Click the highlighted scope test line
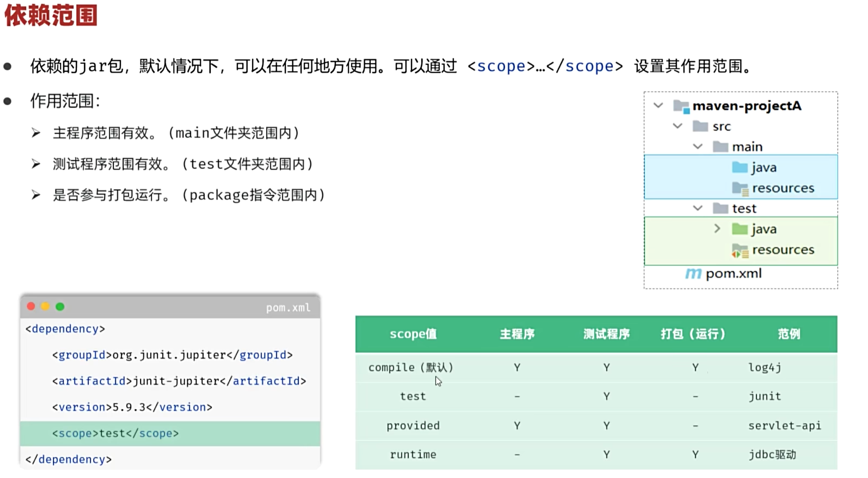 pyautogui.click(x=115, y=433)
